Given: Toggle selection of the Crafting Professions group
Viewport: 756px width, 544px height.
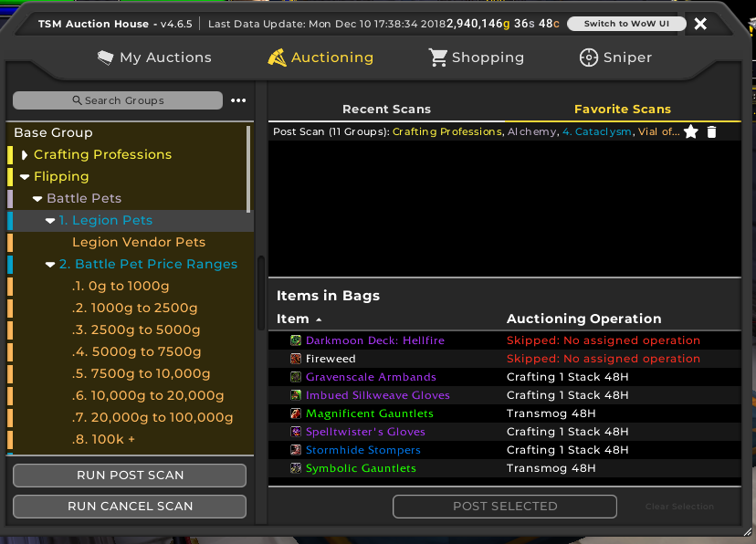Looking at the screenshot, I should [102, 154].
